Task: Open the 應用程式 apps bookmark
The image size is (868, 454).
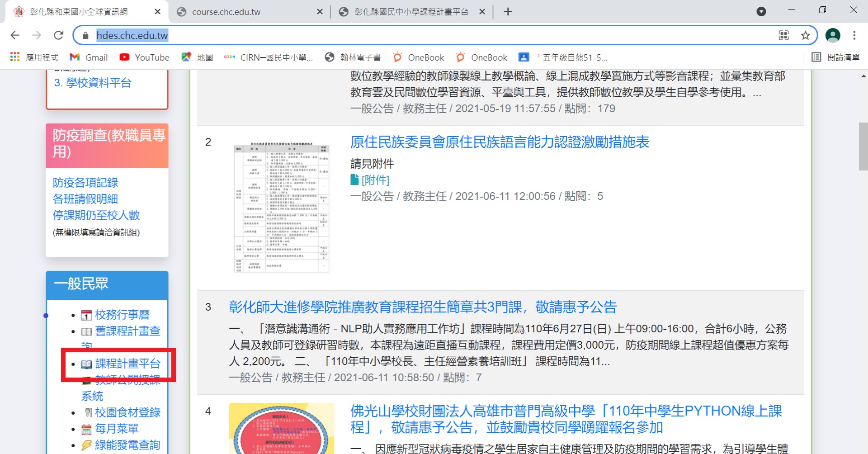Action: [x=34, y=57]
